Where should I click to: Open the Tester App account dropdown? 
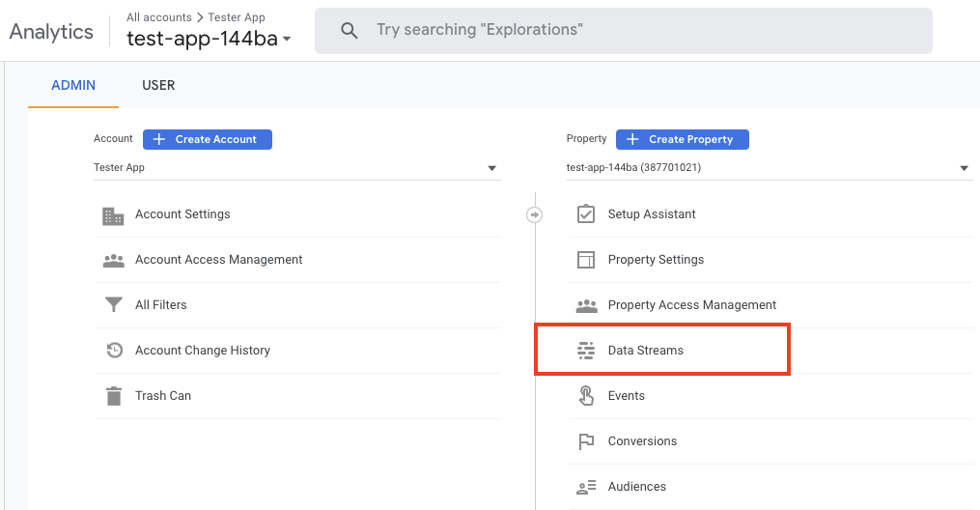click(x=296, y=167)
